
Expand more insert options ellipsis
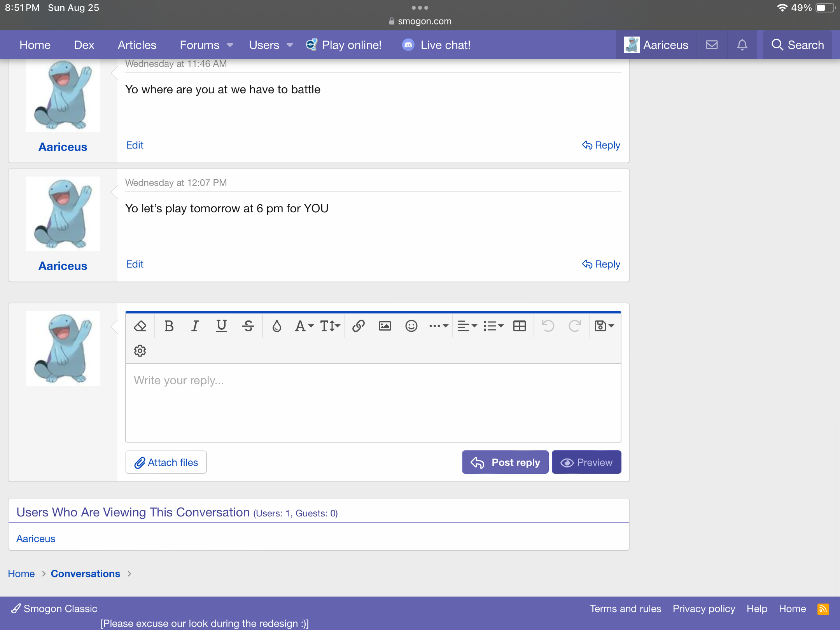439,326
